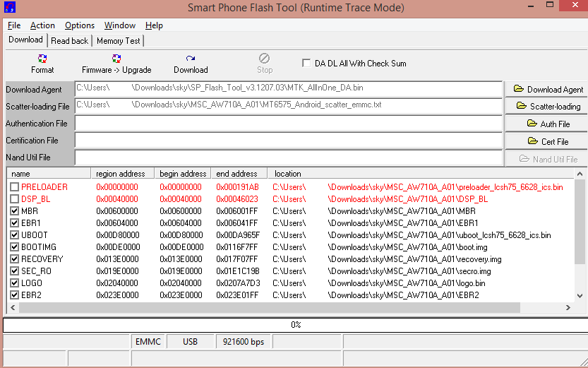Image resolution: width=588 pixels, height=368 pixels.
Task: Select the uboot_lcsh75_6628_ics.bin location cell
Action: (x=412, y=235)
